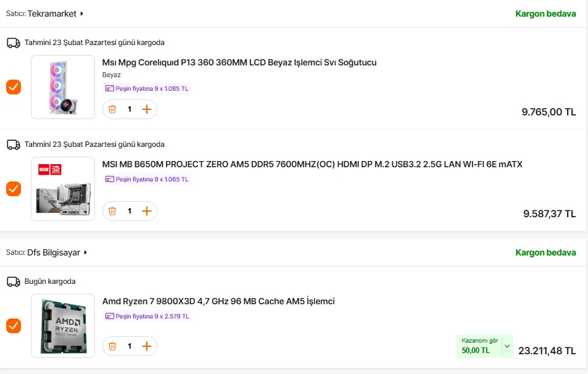Delete the MSI Coreliquid cooler from cart
Image resolution: width=588 pixels, height=374 pixels.
pyautogui.click(x=112, y=109)
